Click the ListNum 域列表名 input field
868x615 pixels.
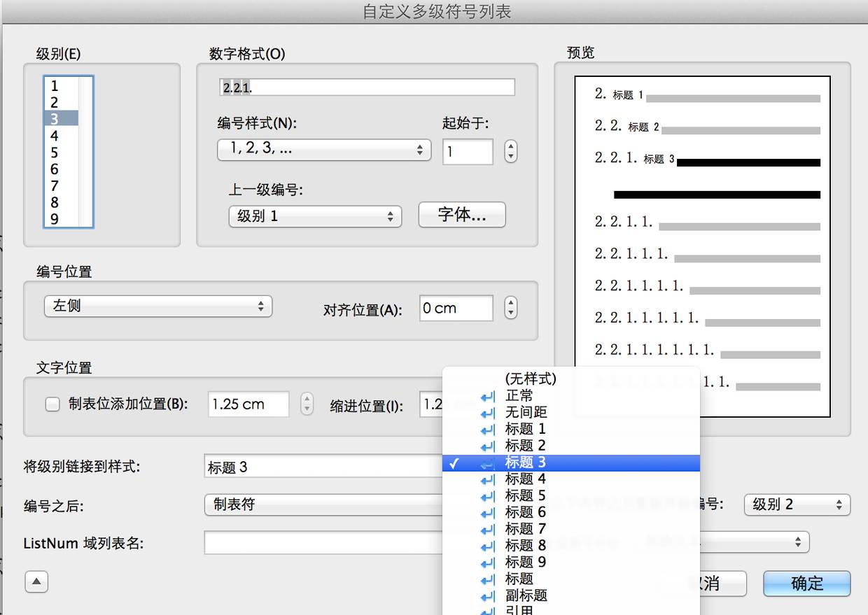point(322,542)
